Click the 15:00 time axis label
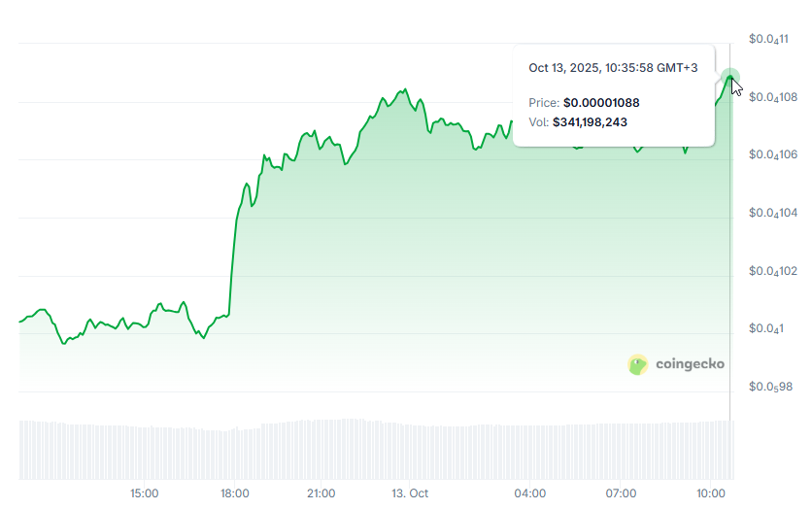This screenshot has height=509, width=812. (144, 493)
